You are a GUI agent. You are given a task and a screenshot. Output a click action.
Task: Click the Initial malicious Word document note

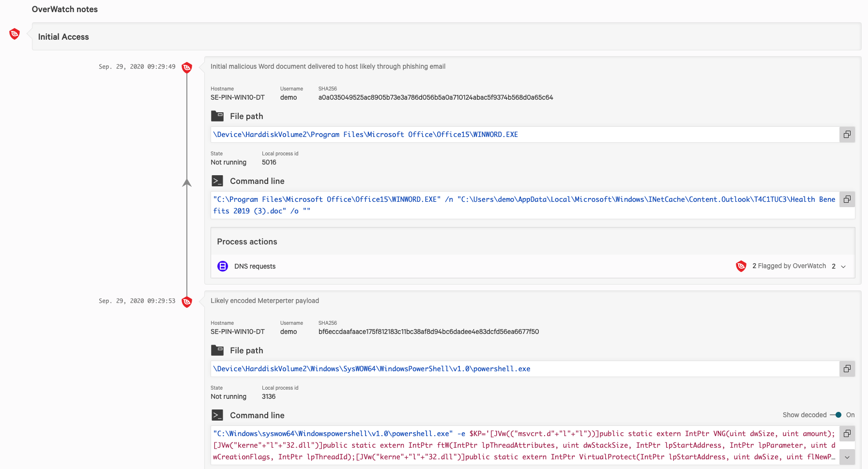click(328, 66)
